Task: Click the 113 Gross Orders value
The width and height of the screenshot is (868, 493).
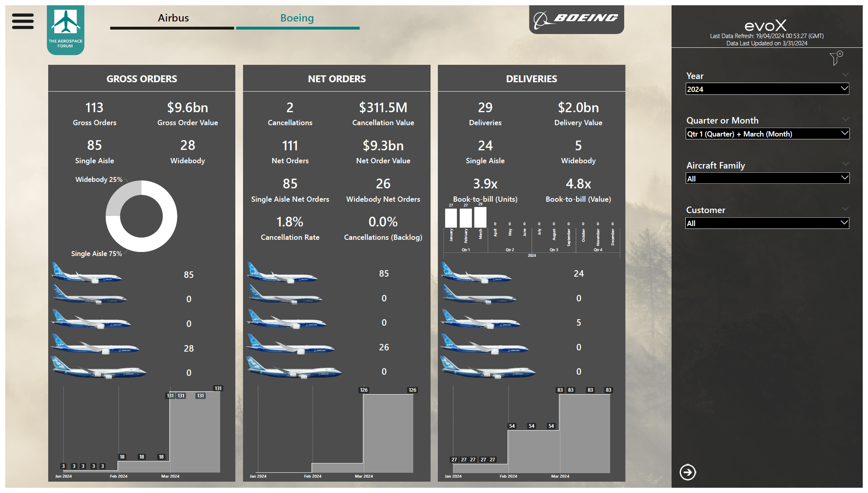Action: [94, 108]
